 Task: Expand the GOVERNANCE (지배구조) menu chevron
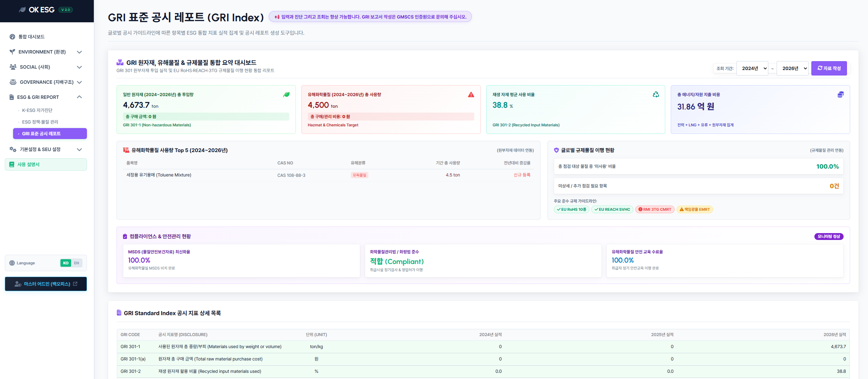[x=79, y=82]
